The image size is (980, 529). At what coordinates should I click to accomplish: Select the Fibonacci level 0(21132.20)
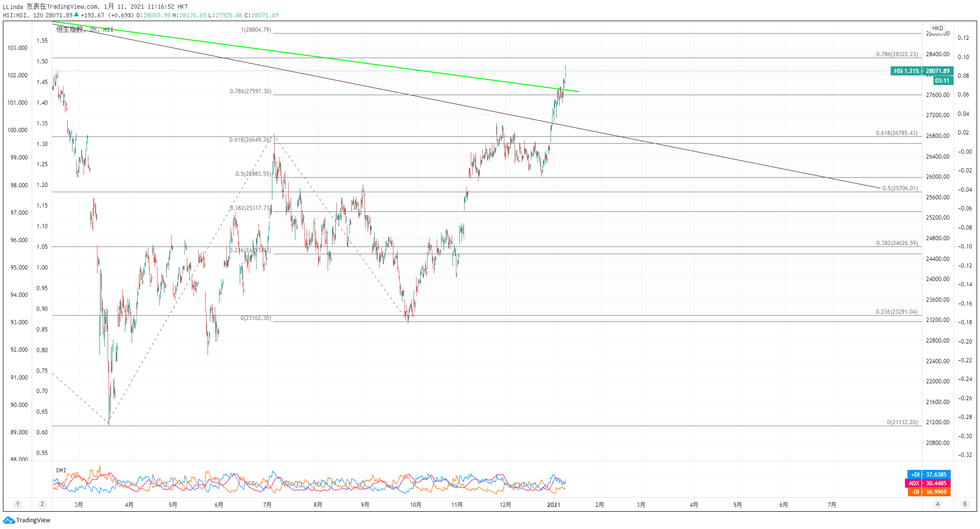click(902, 422)
